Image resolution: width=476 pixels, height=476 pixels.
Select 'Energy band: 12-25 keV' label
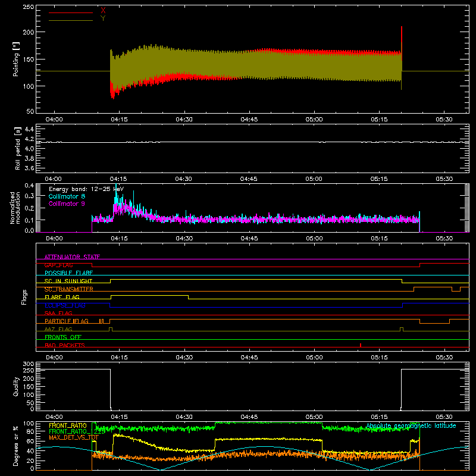pyautogui.click(x=86, y=189)
